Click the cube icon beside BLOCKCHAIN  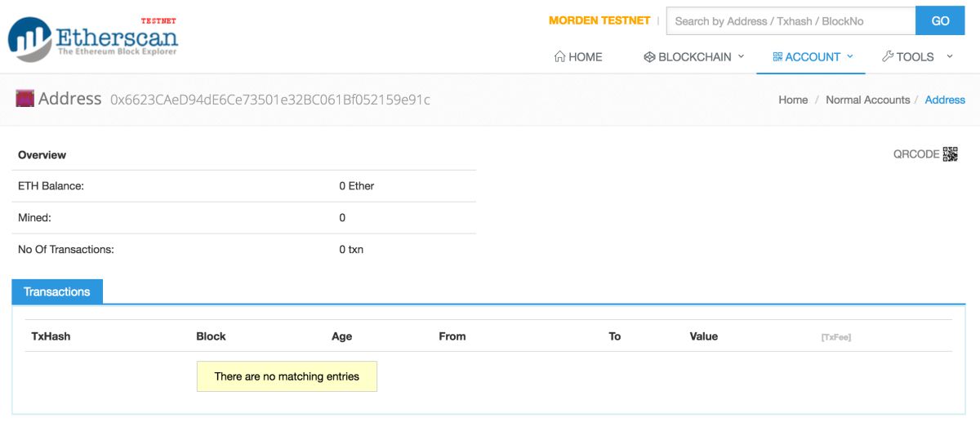point(649,56)
